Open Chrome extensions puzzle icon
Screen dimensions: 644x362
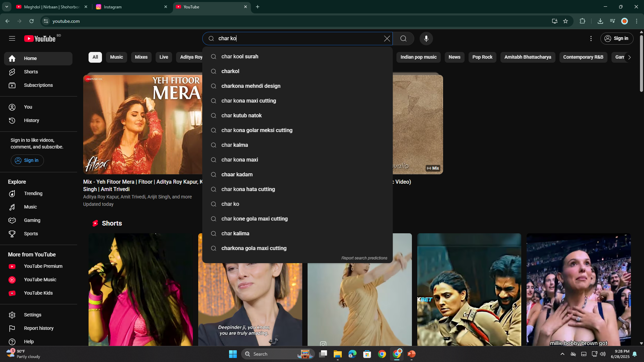point(582,21)
